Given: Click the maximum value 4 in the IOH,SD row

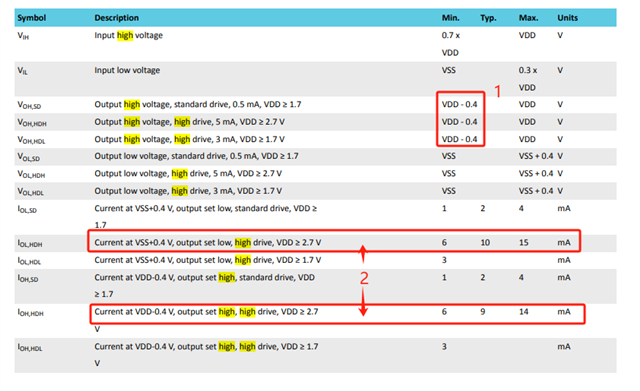Looking at the screenshot, I should point(521,278).
